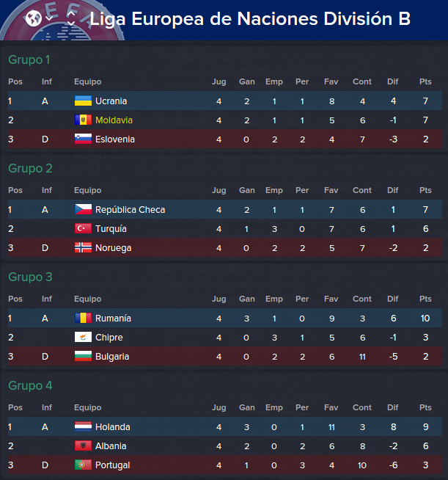
Task: Click the down arrow competition switcher
Action: [x=71, y=23]
